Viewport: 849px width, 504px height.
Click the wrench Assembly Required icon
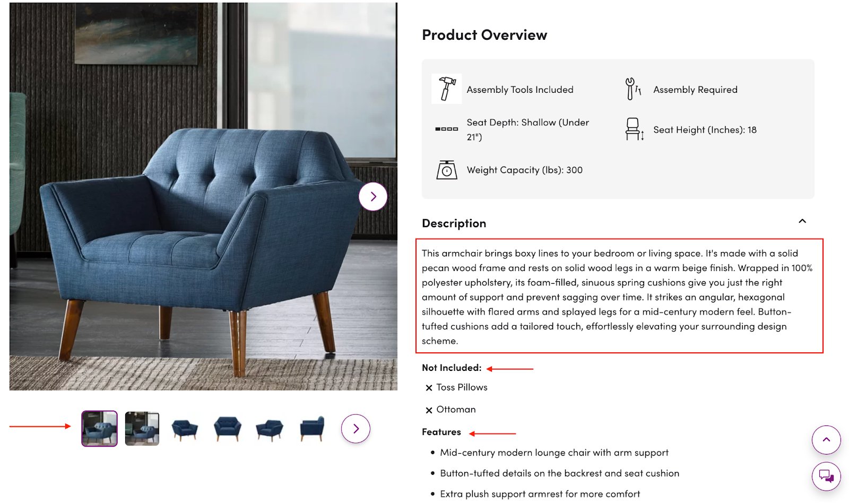(x=633, y=89)
